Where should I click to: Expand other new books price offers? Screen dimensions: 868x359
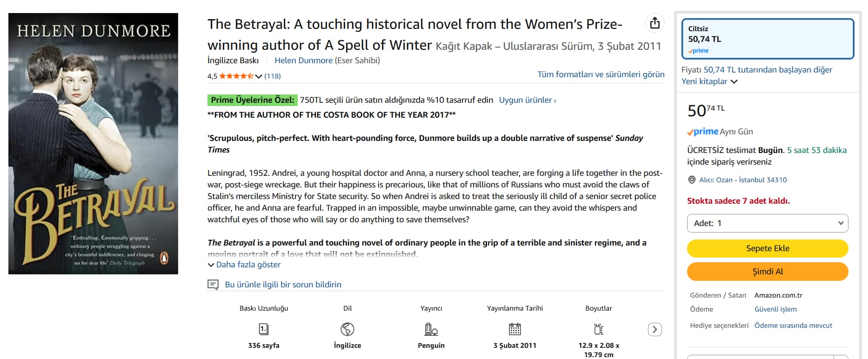click(x=734, y=81)
